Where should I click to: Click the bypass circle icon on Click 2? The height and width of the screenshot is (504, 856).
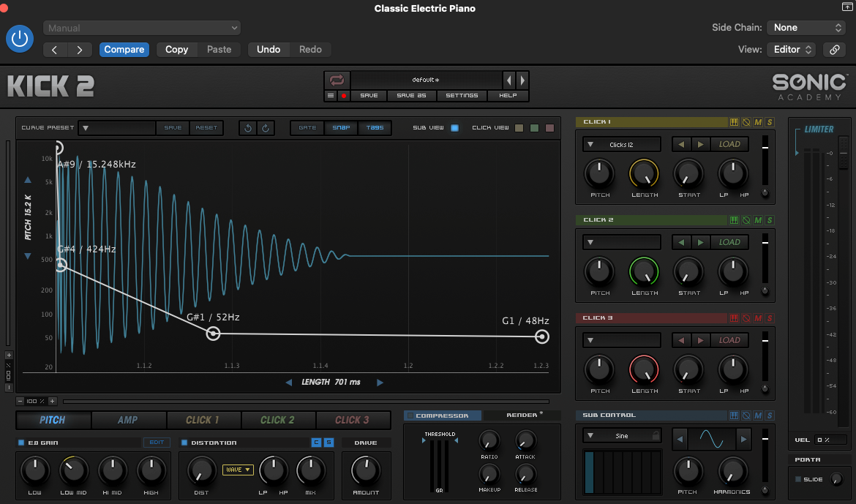[x=746, y=220]
